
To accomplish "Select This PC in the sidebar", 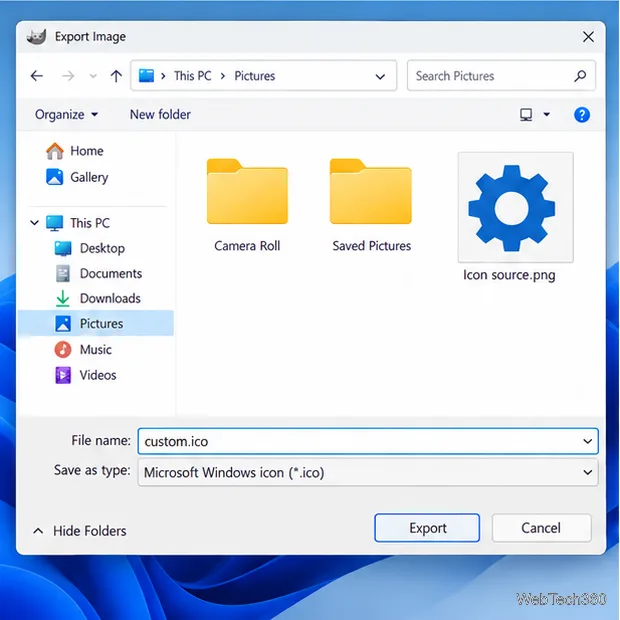I will pyautogui.click(x=78, y=223).
